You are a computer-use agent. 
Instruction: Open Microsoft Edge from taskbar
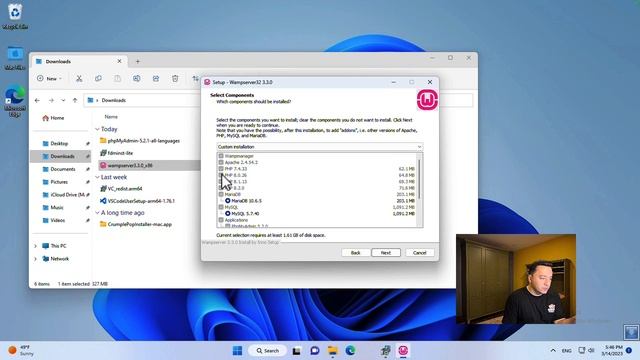pyautogui.click(x=350, y=351)
